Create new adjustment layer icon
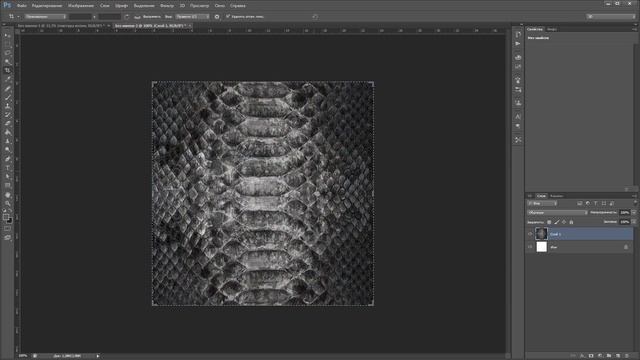Viewport: 640px width, 360px height. click(x=600, y=356)
